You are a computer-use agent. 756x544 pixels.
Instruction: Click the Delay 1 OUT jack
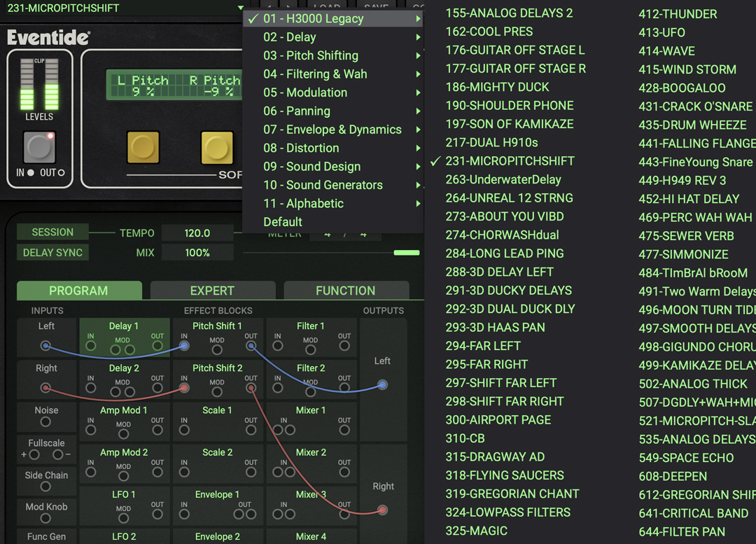157,345
